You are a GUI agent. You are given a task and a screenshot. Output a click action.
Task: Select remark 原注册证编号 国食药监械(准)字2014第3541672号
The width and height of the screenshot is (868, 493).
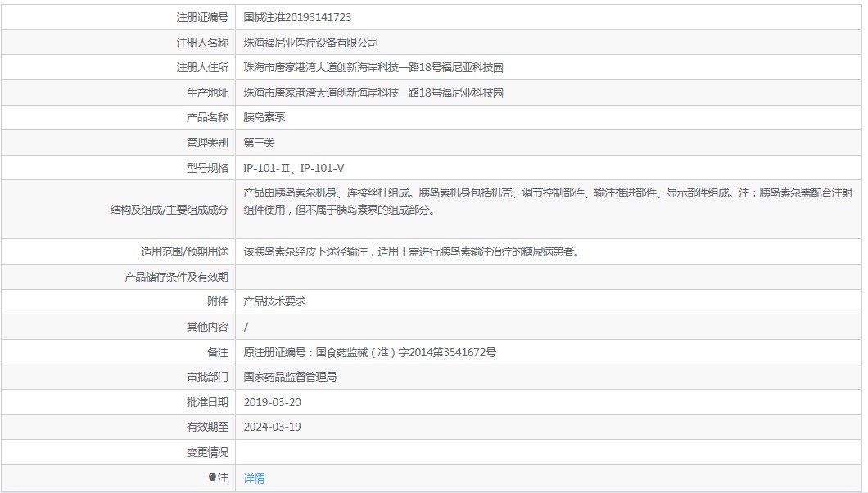[370, 352]
